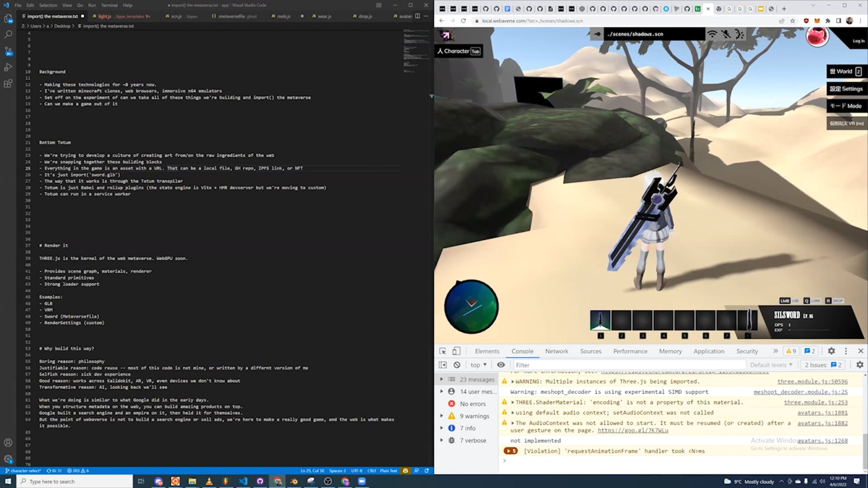Open the console settings gear icon

coord(859,365)
